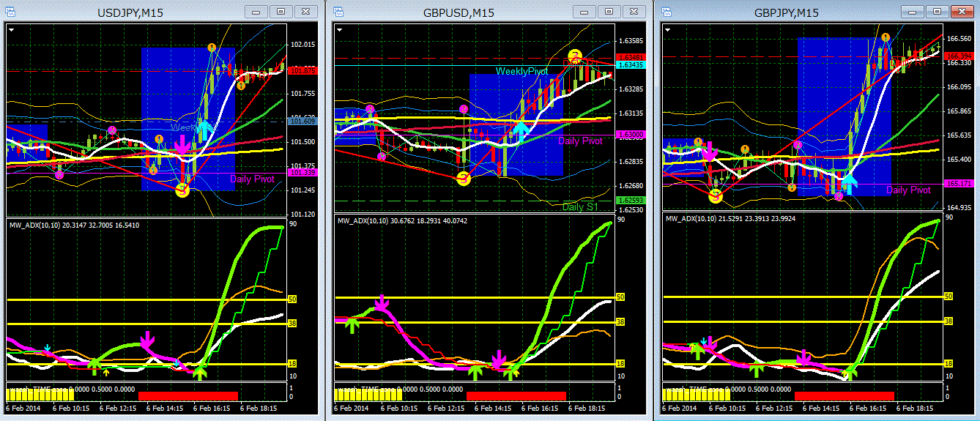Click the GBPUSD chart window icon
Viewport: 980px width, 421px height.
[340, 12]
